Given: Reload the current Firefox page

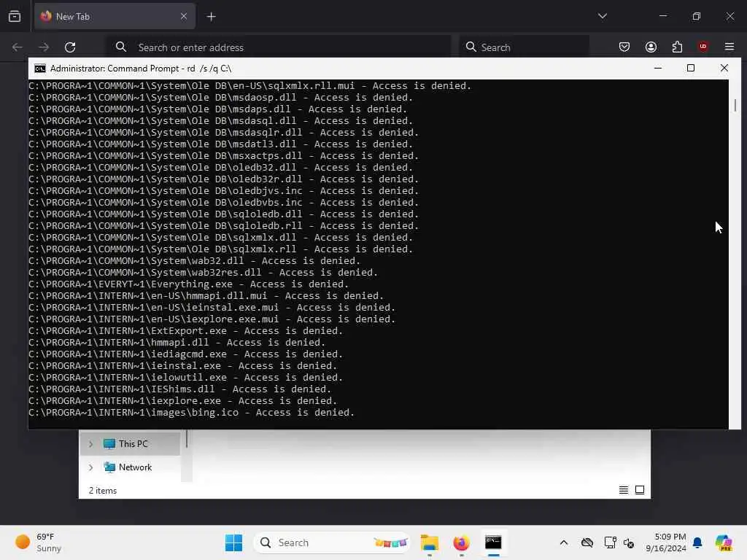Looking at the screenshot, I should point(70,47).
